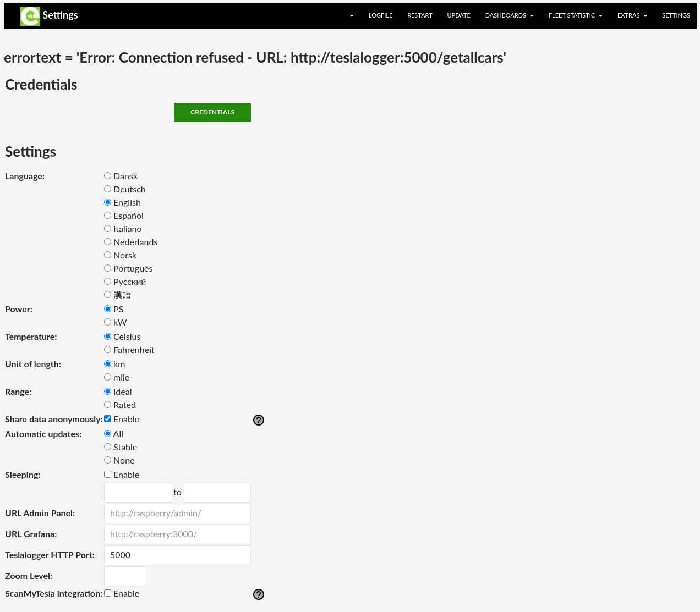
Task: Expand the Extras dropdown menu
Action: pos(632,15)
